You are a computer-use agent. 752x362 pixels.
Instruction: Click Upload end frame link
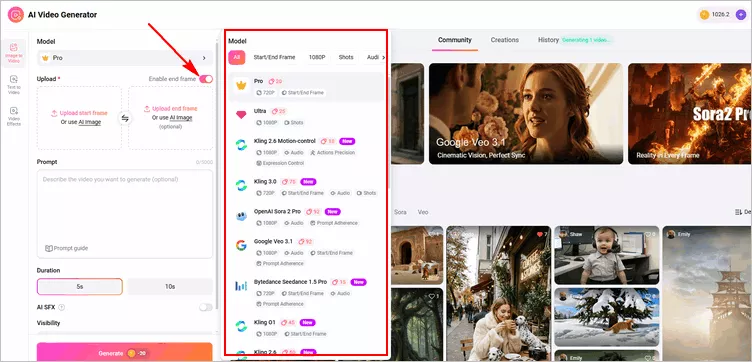[x=175, y=109]
